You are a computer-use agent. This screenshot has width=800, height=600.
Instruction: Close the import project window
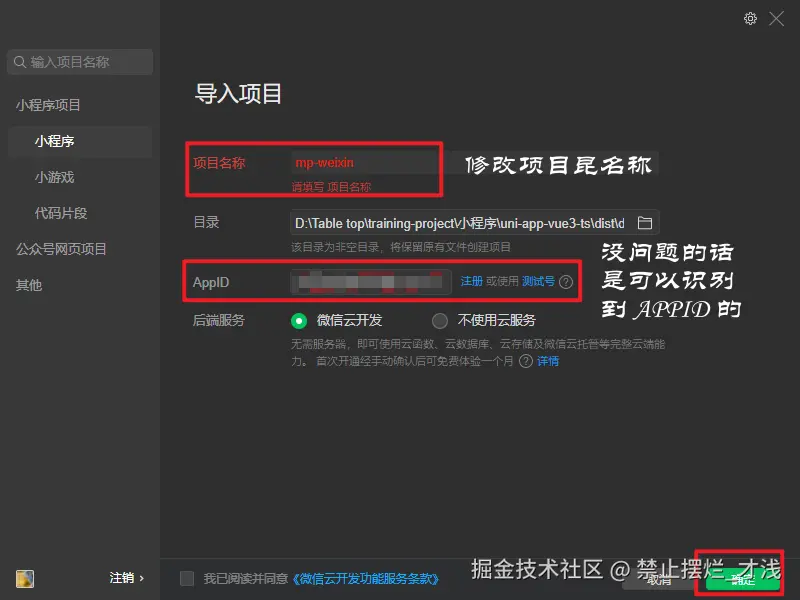777,19
